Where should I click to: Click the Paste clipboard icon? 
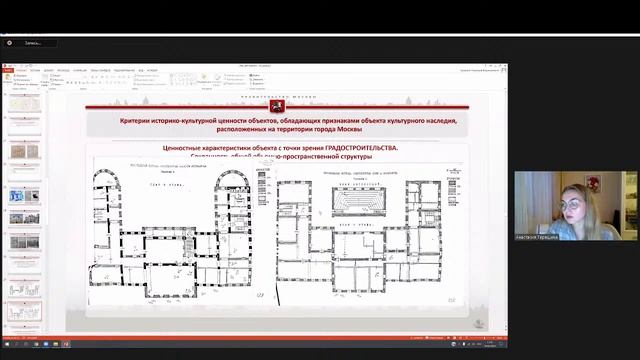coord(7,78)
